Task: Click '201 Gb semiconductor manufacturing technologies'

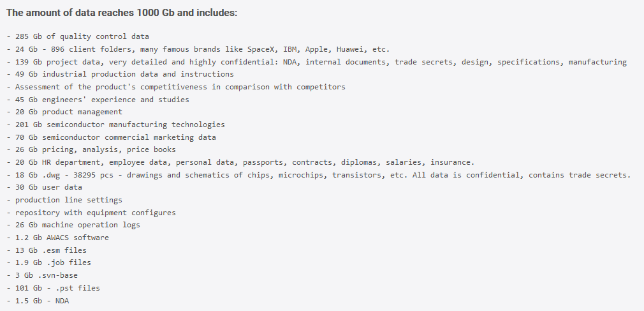Action: [x=116, y=125]
